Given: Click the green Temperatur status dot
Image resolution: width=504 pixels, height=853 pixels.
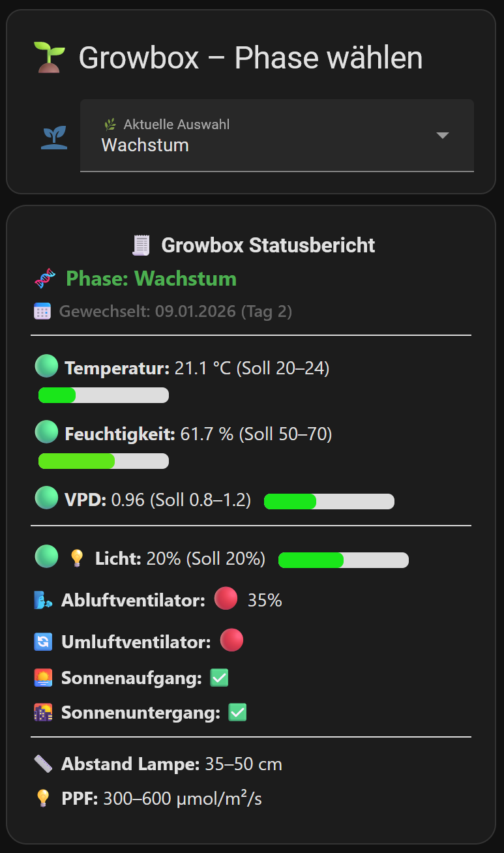Looking at the screenshot, I should coord(46,366).
